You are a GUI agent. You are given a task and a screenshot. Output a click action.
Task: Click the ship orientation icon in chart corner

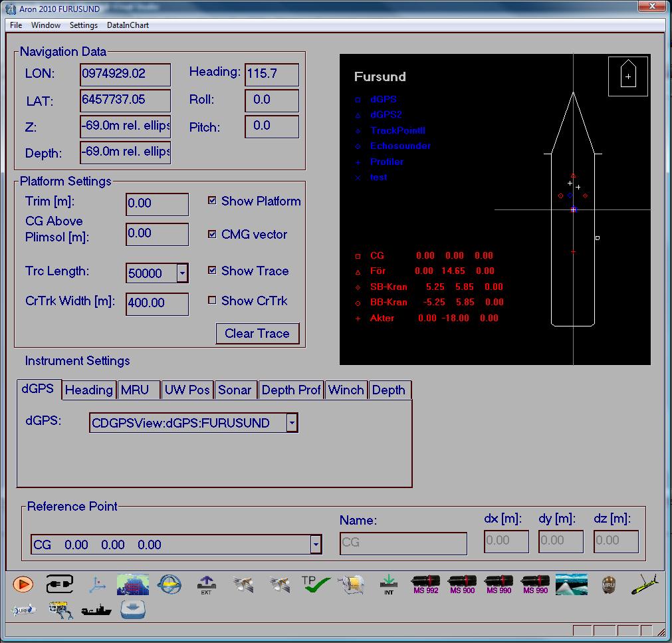click(x=628, y=76)
